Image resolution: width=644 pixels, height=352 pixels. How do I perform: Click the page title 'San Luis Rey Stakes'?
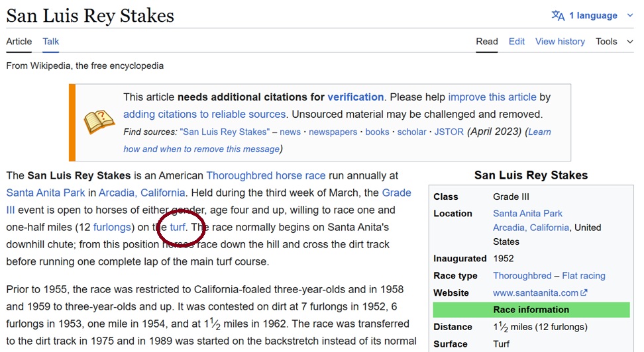click(x=90, y=16)
